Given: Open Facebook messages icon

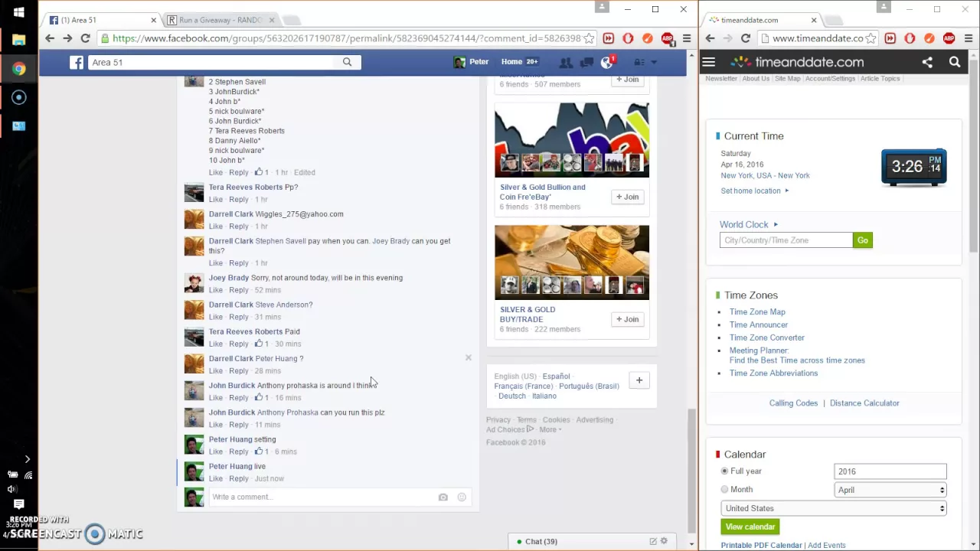Looking at the screenshot, I should pyautogui.click(x=586, y=62).
